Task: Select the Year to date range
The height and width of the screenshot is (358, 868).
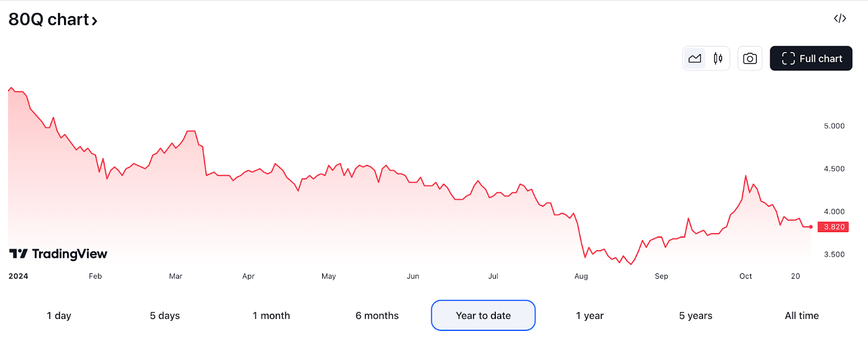Action: click(x=483, y=316)
